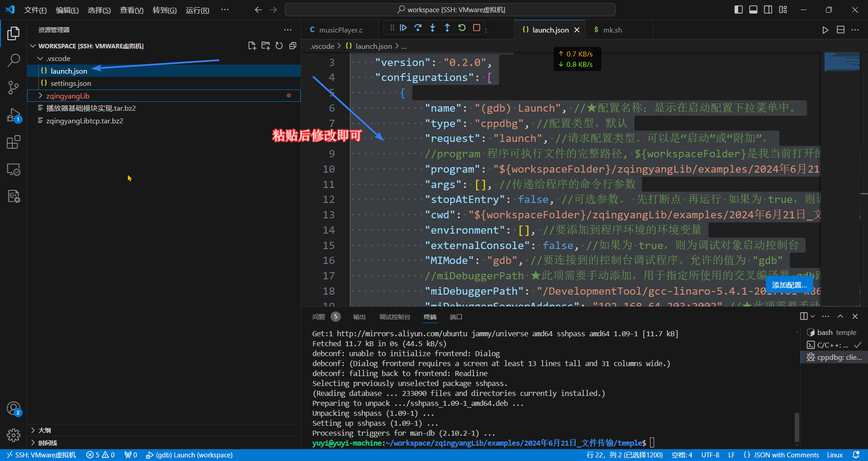Stop the debug session

pos(476,28)
